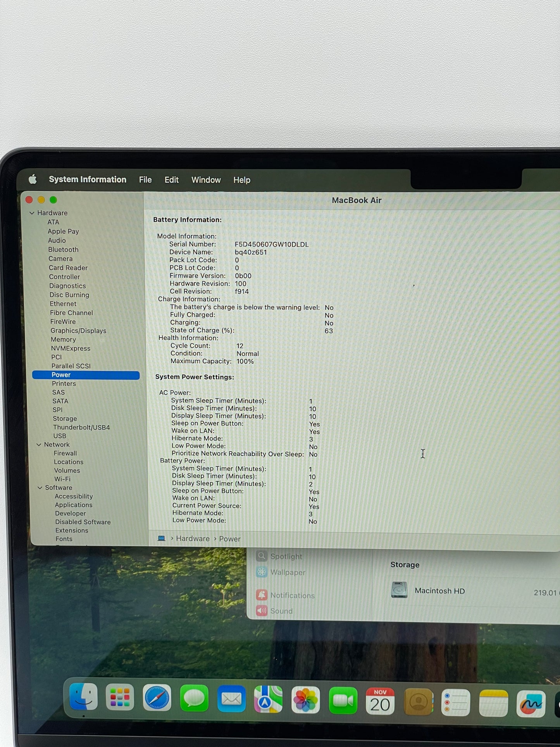This screenshot has height=747, width=560.
Task: Open Safari compass icon in Dock
Action: (x=157, y=698)
